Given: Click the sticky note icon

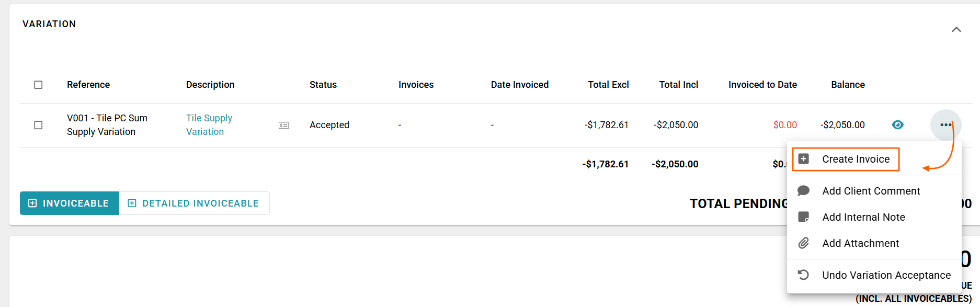Looking at the screenshot, I should pos(804,217).
